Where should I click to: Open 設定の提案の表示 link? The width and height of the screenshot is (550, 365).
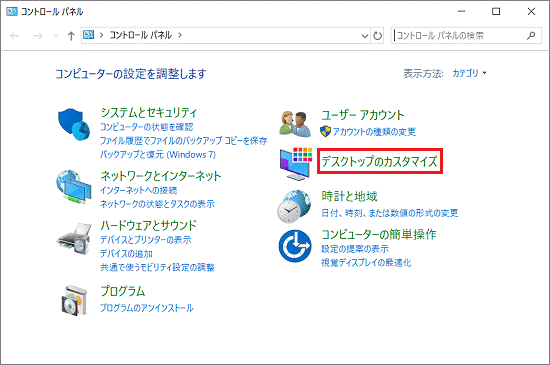coord(355,249)
